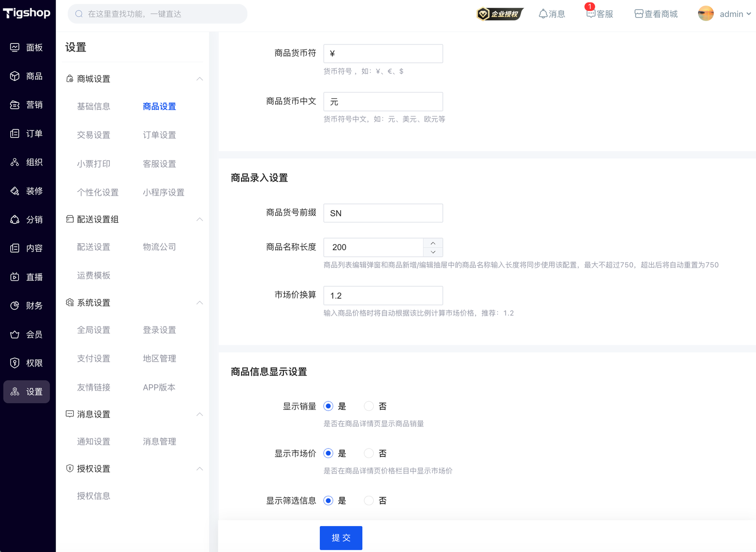Select the 营销 marketing sidebar icon
Viewport: 756px width, 552px height.
pyautogui.click(x=15, y=105)
